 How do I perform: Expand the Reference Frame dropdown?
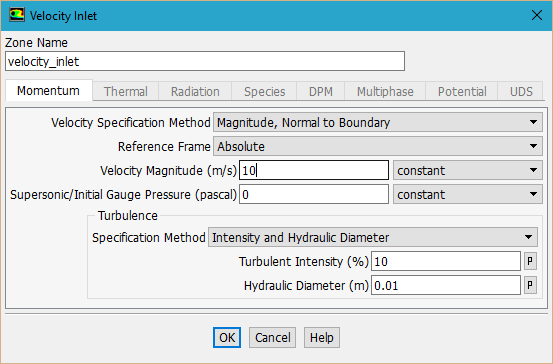(378, 146)
